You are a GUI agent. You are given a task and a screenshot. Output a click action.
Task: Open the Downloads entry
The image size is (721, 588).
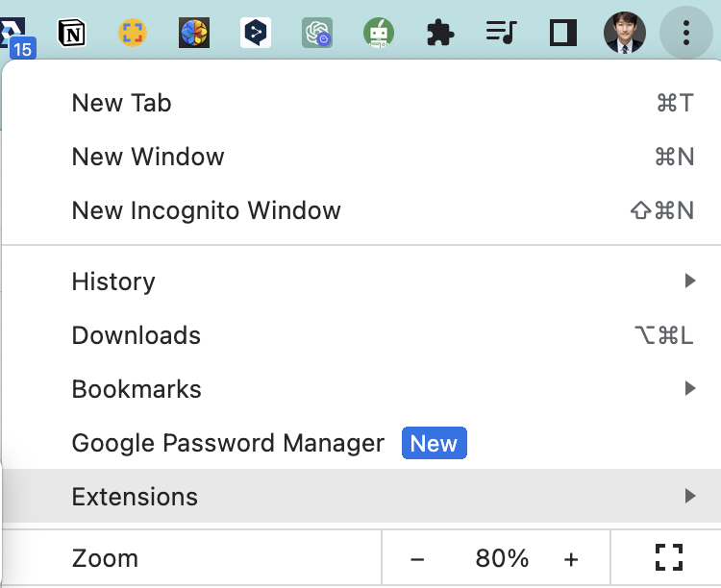point(361,335)
